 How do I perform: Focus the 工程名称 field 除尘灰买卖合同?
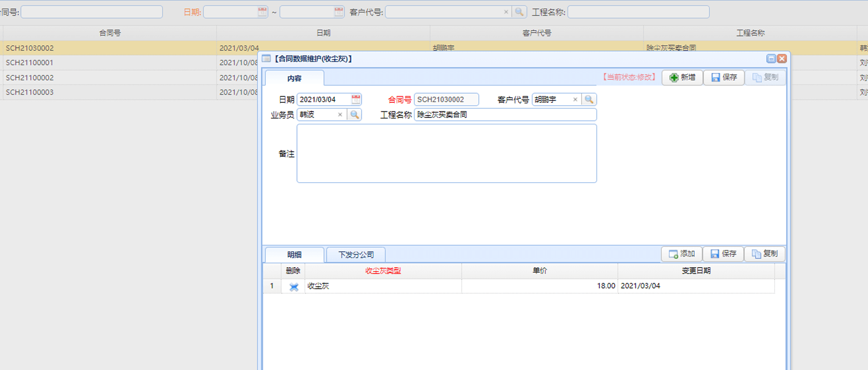coord(505,114)
